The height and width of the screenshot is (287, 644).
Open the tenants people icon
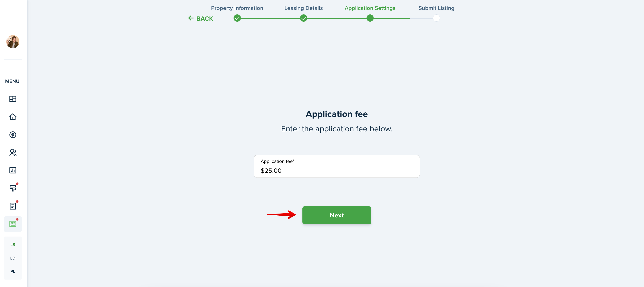click(13, 153)
